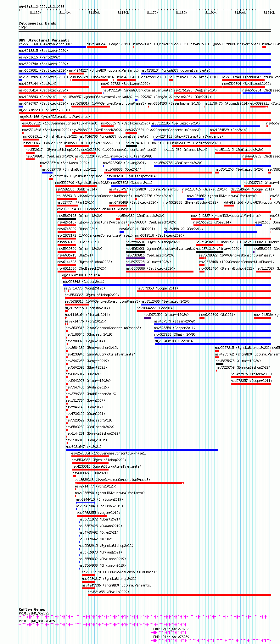
Task: Click the nsv5527215 (ByrskaBishop2022) label
Action: pos(242,348)
